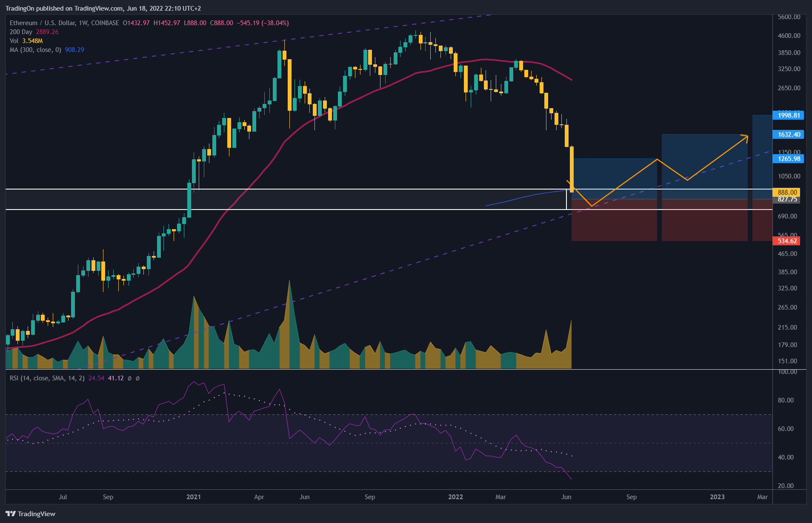Click the '200 Day' indicator label
The width and height of the screenshot is (812, 523).
tap(21, 32)
